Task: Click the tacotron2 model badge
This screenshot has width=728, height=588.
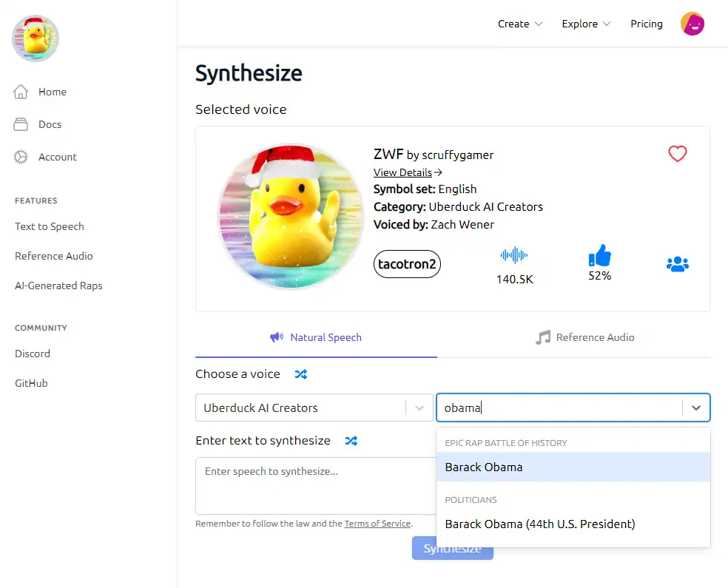Action: pos(407,264)
